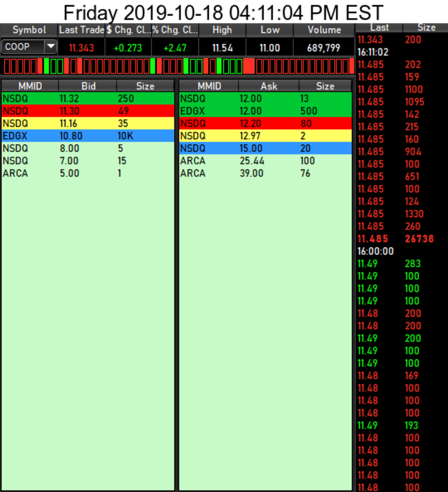Click the 689,799 volume value
The width and height of the screenshot is (448, 492).
click(x=323, y=48)
